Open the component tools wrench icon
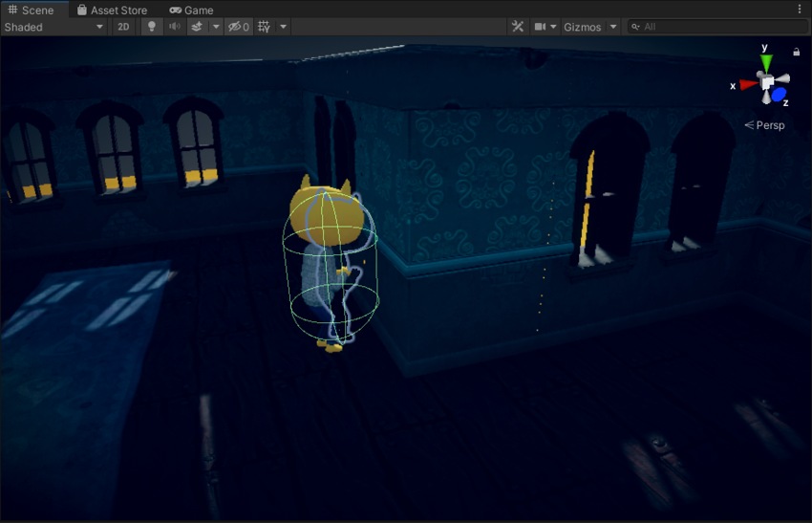 [518, 27]
